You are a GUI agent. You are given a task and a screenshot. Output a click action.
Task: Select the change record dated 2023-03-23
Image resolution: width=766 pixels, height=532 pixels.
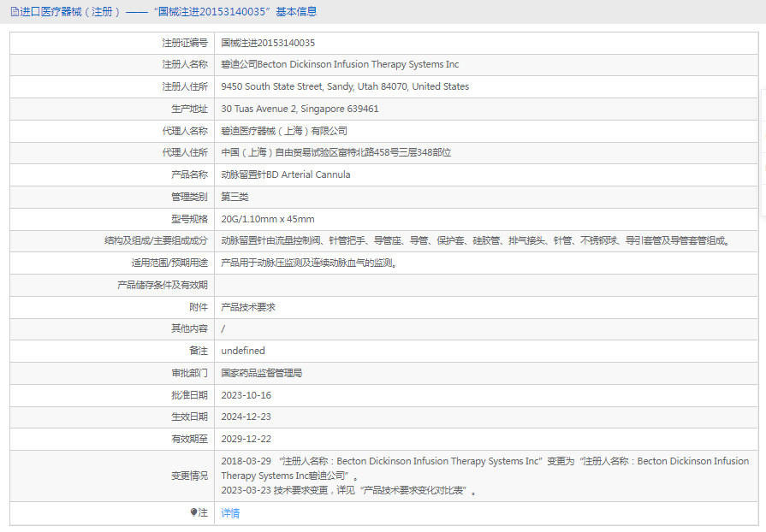[349, 490]
